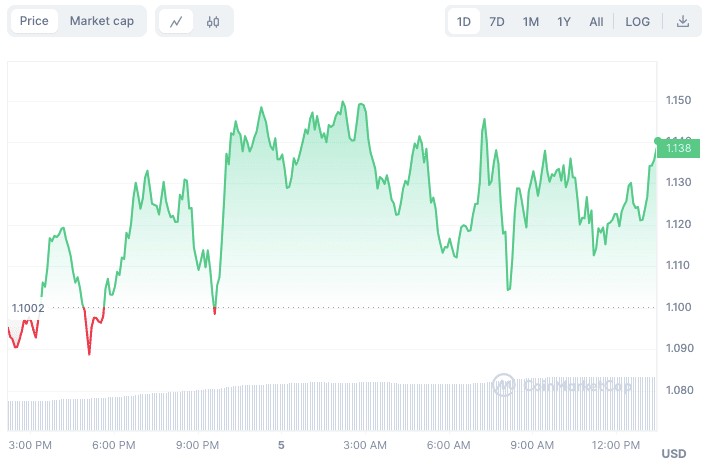Click the 6:00 AM time axis label
This screenshot has height=466, width=707.
coord(448,444)
